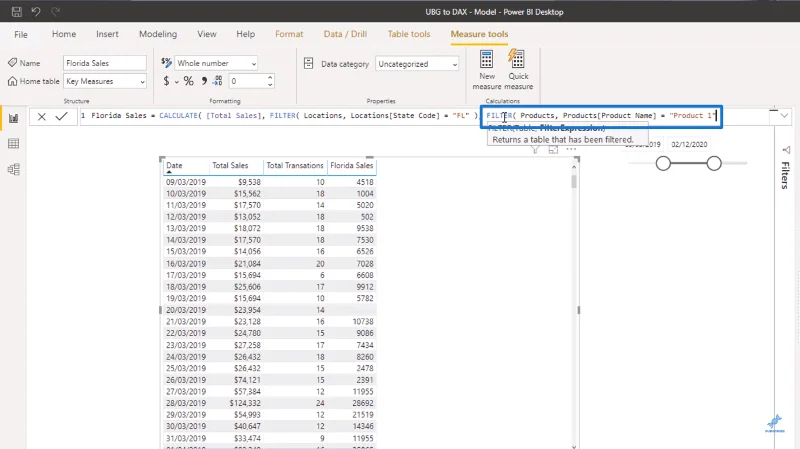Click the Redo arrow icon
This screenshot has width=800, height=449.
[x=56, y=11]
